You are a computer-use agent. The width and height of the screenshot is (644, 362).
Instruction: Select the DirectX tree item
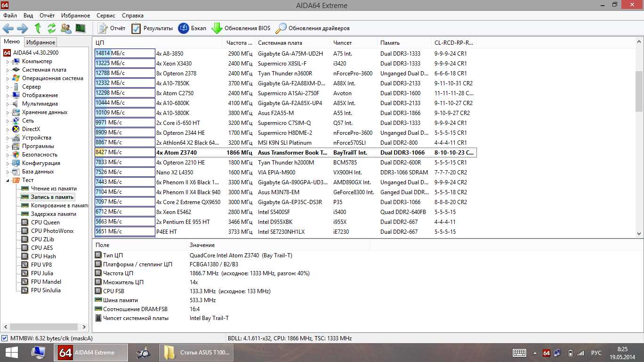pos(31,129)
